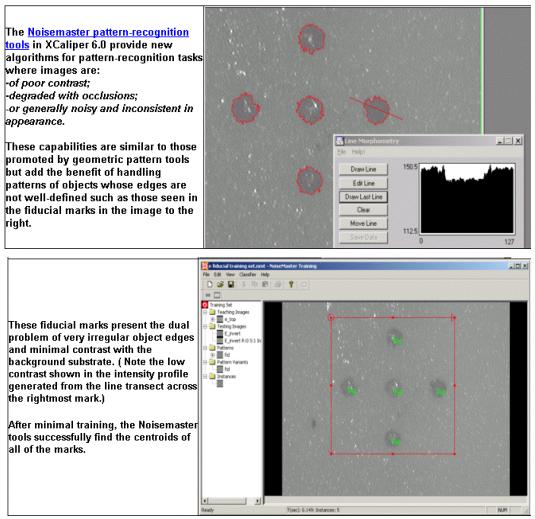Click the Move Line button
The image size is (535, 519).
[x=363, y=224]
